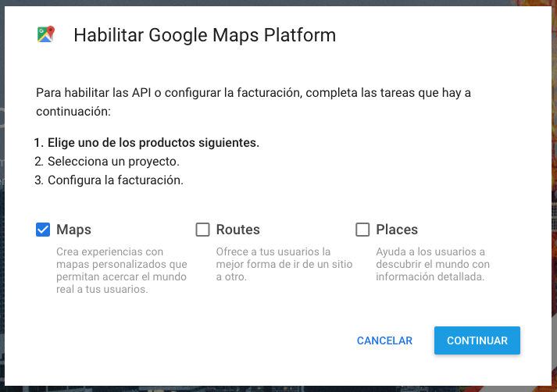Click the Maps product label

[74, 230]
